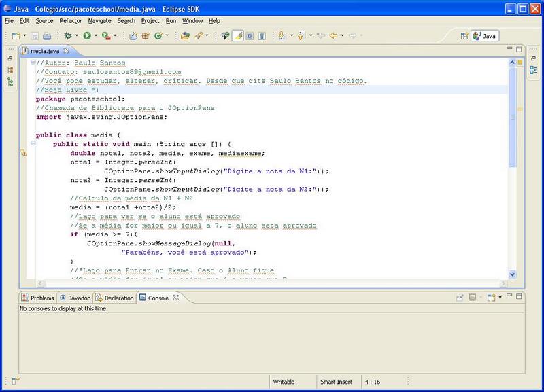Click the Print toolbar icon

point(47,36)
